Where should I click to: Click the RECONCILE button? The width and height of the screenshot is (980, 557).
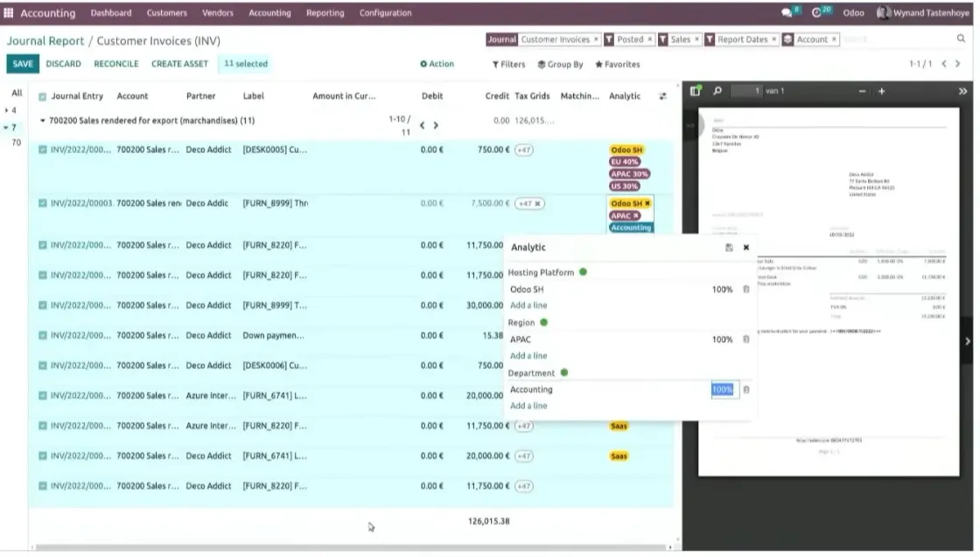coord(116,64)
